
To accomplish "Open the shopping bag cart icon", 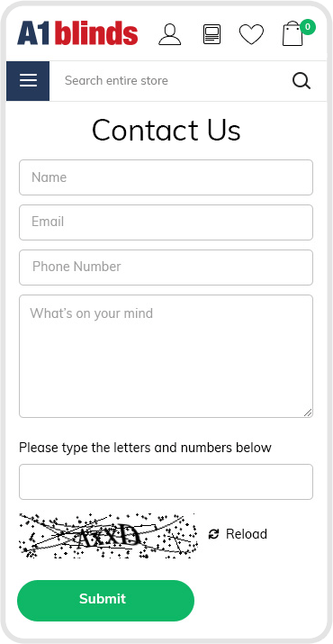I will point(292,33).
